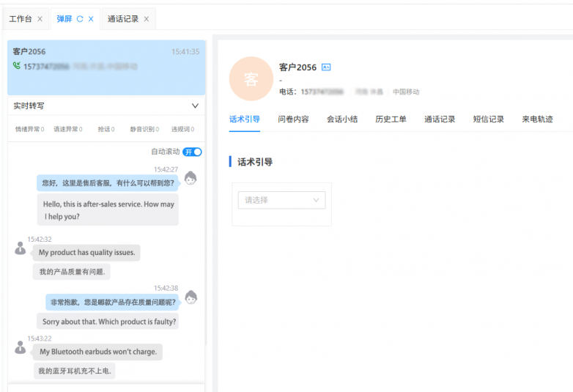
Task: Open the 短信记录 tab
Action: [x=489, y=119]
